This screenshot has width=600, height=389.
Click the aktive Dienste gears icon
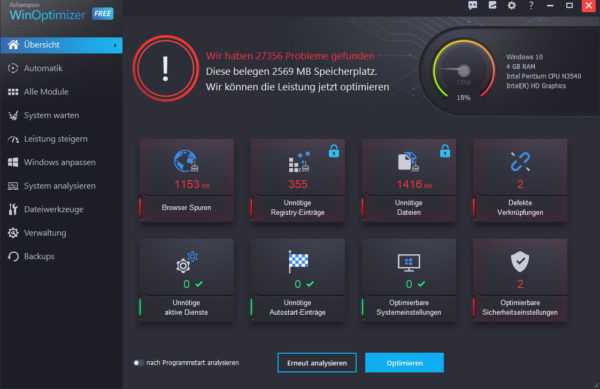186,262
